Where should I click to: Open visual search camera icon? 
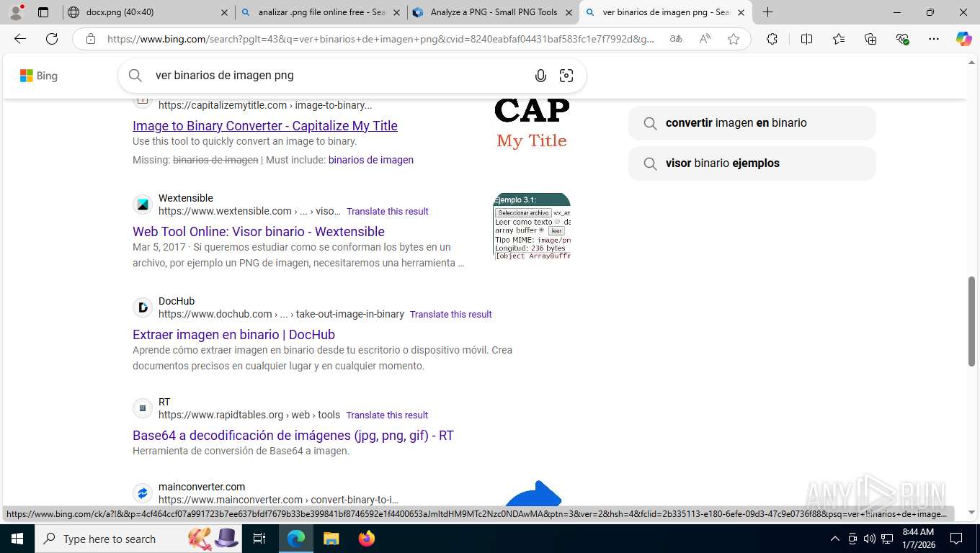click(x=566, y=76)
